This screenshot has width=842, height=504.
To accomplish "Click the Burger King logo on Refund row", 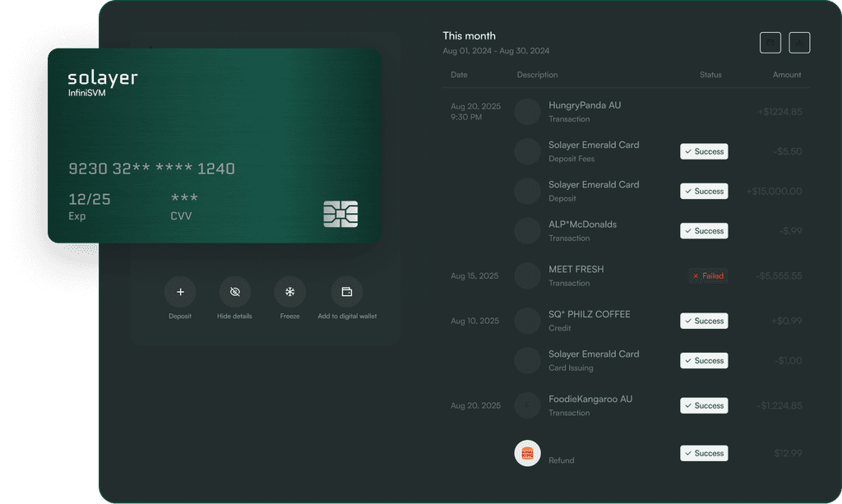I will tap(527, 453).
